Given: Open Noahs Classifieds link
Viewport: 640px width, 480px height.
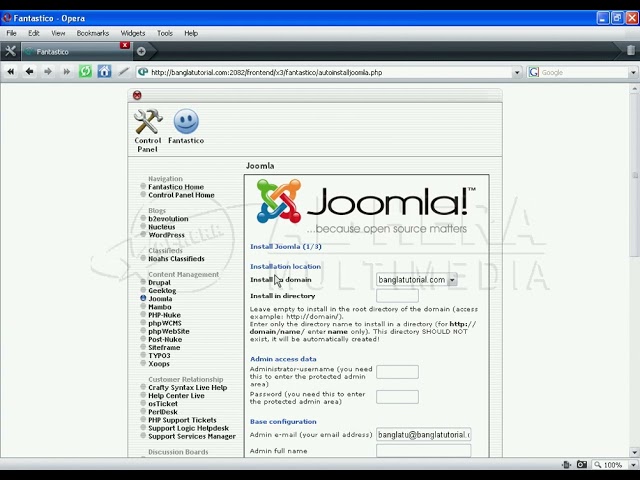Looking at the screenshot, I should point(176,259).
